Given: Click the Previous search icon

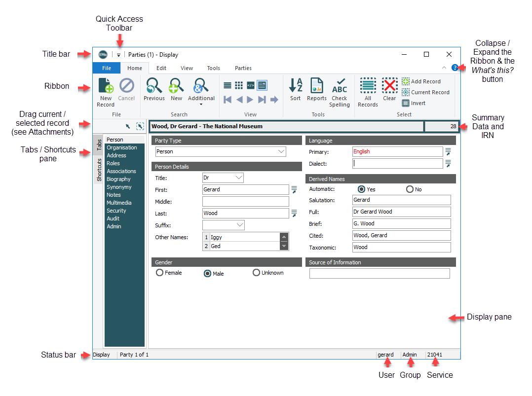Looking at the screenshot, I should (x=154, y=87).
